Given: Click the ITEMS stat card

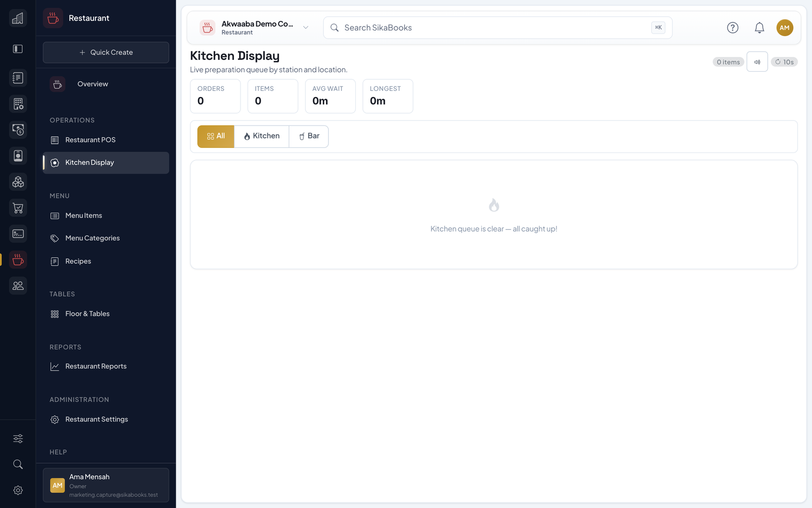Looking at the screenshot, I should [x=273, y=96].
